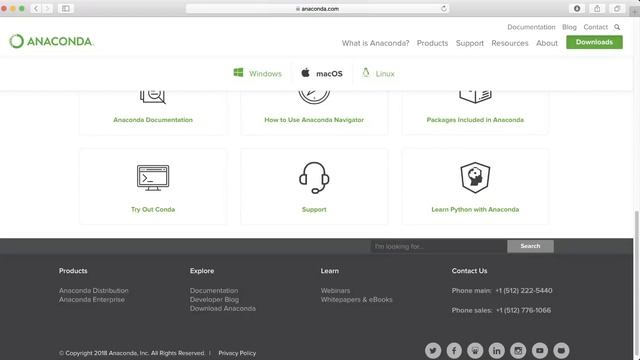The image size is (640, 360).
Task: Open the Products menu
Action: tap(432, 43)
